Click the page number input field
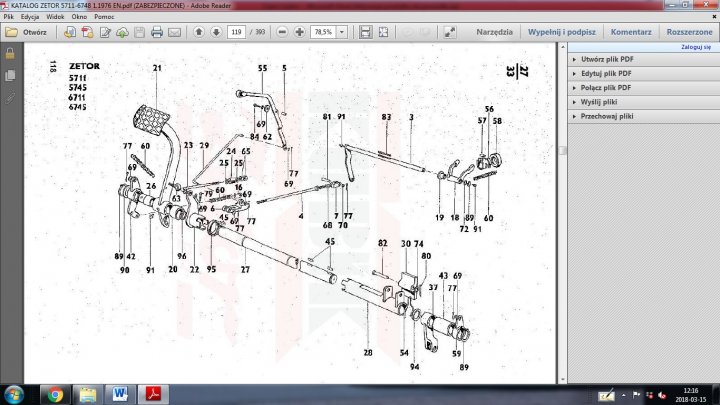Viewport: 720px width, 405px height. point(236,32)
